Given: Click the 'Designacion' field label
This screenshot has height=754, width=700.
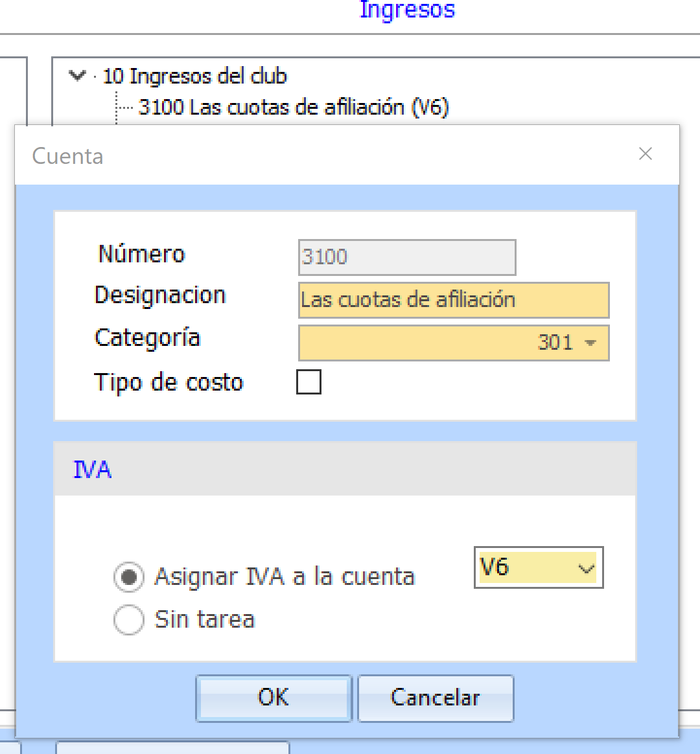Looking at the screenshot, I should point(160,295).
